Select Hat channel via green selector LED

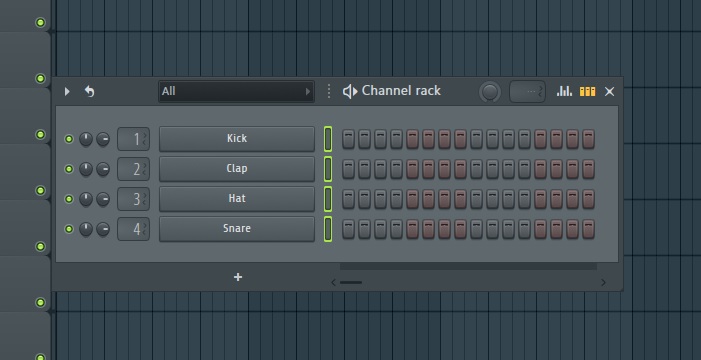click(x=328, y=199)
